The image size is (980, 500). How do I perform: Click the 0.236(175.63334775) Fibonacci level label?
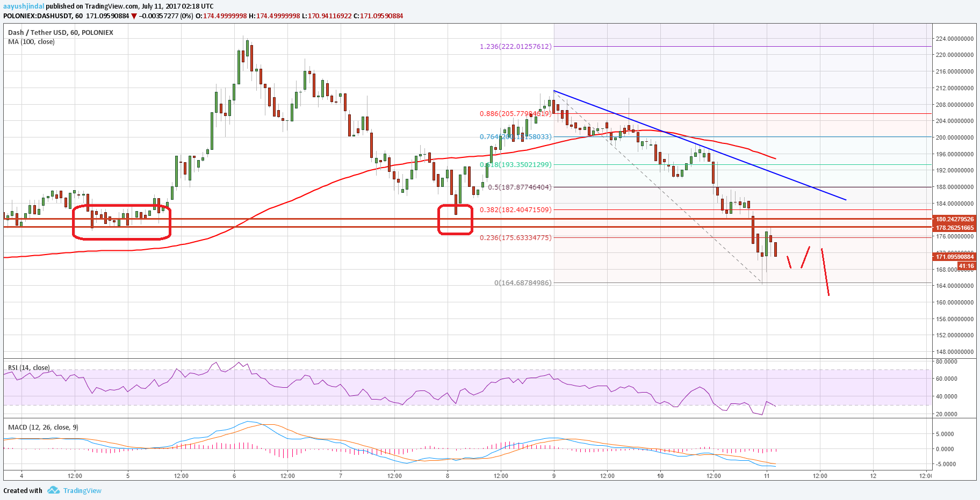tap(516, 238)
